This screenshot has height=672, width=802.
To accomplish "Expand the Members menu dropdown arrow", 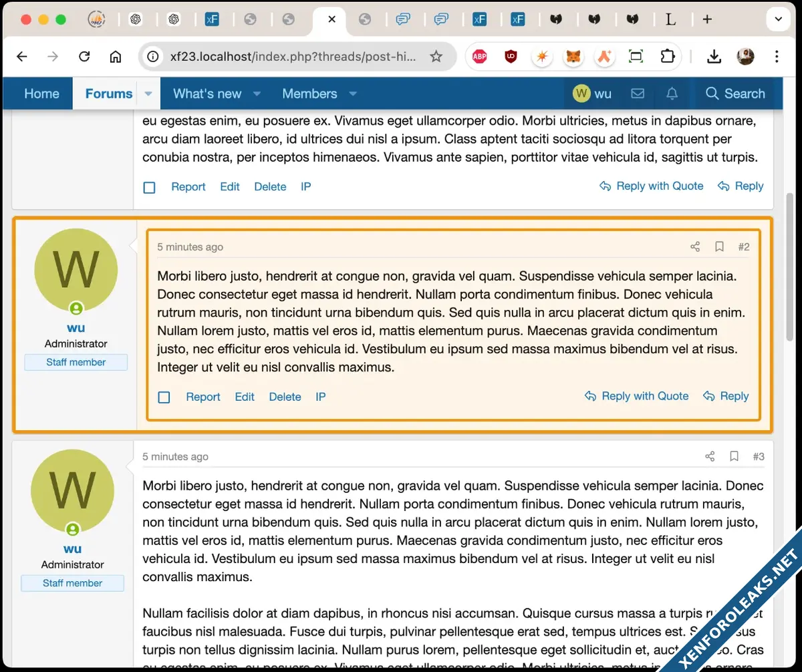I will (353, 94).
